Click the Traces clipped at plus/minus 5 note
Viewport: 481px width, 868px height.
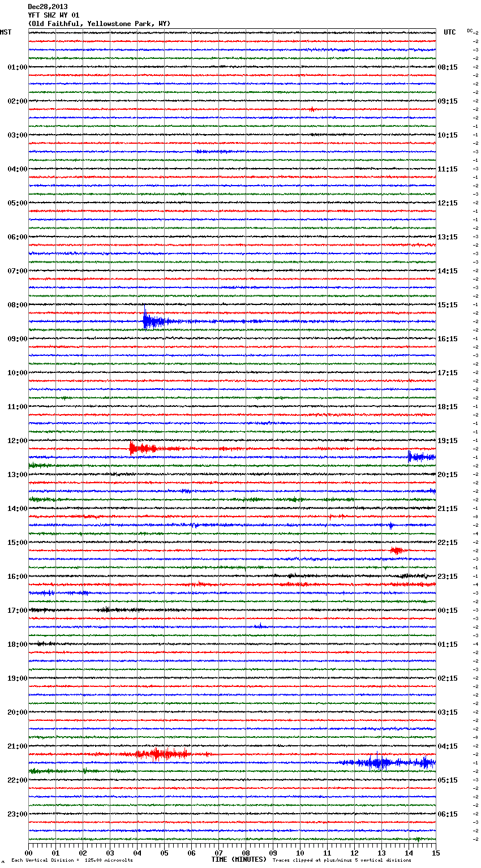(342, 860)
